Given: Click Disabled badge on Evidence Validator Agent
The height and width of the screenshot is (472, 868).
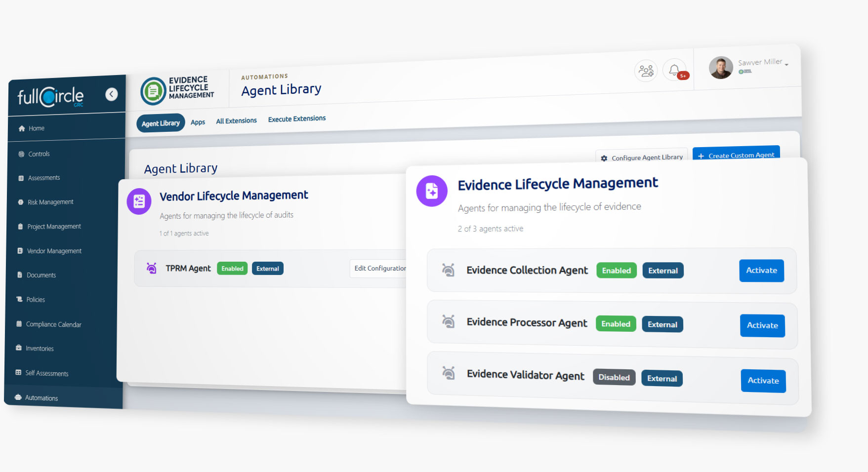Looking at the screenshot, I should point(614,377).
